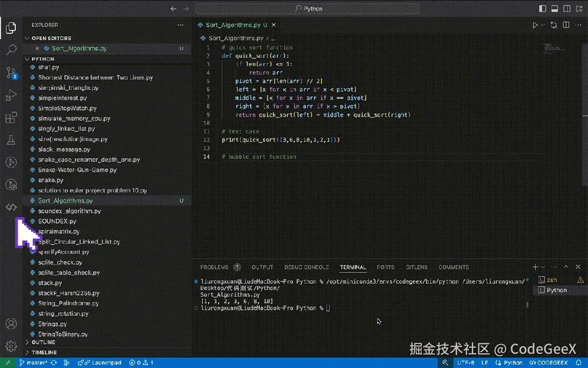Change file encoding UTF-8
The width and height of the screenshot is (588, 368).
(465, 363)
